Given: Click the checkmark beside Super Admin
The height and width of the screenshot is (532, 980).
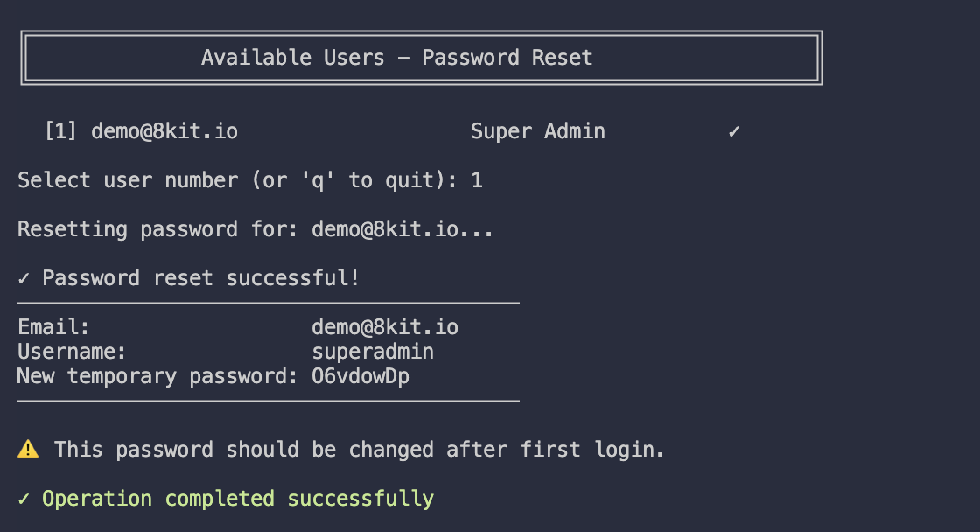Looking at the screenshot, I should (x=734, y=131).
